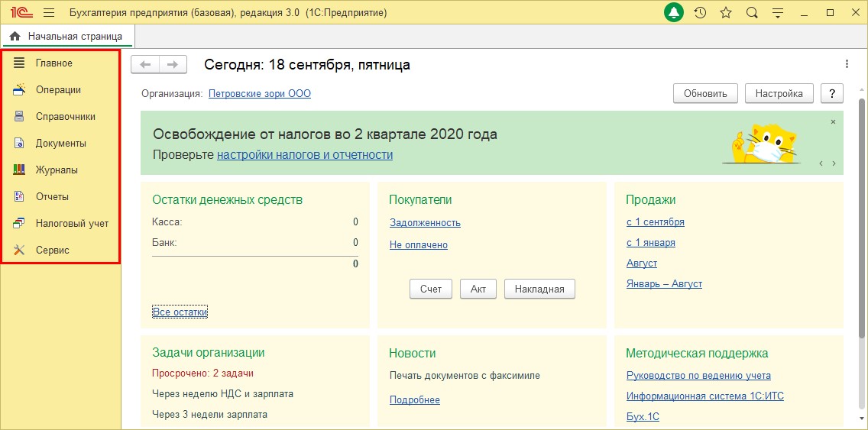868x430 pixels.
Task: Create a Накладная document
Action: pos(539,289)
